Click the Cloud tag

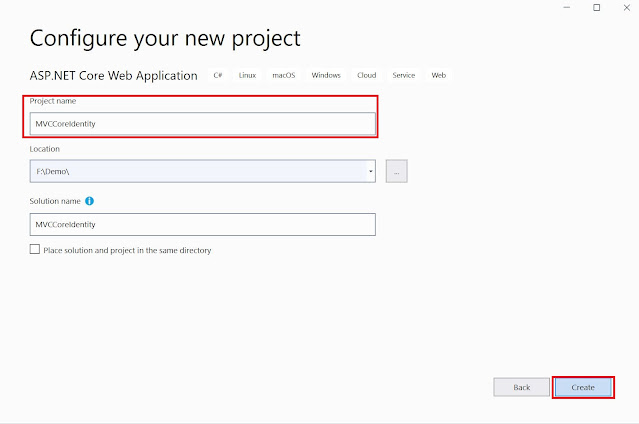coord(367,75)
